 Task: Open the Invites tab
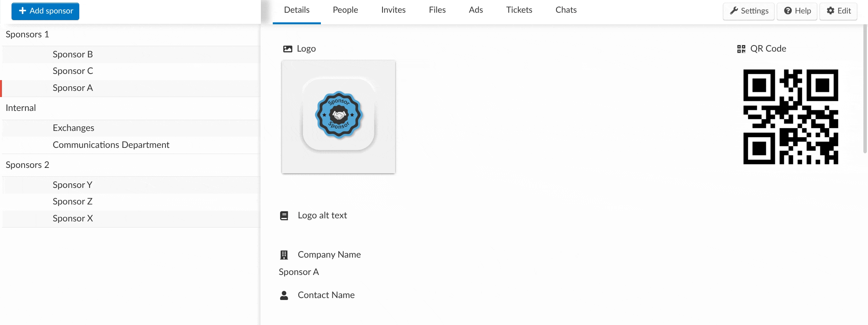coord(393,10)
